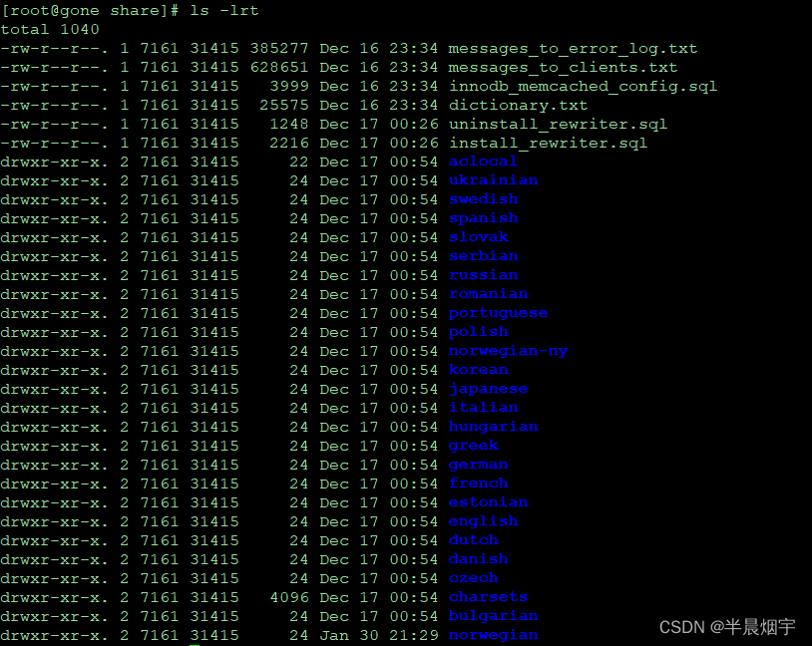Image resolution: width=812 pixels, height=646 pixels.
Task: Click the bulgarian directory name
Action: pos(494,616)
